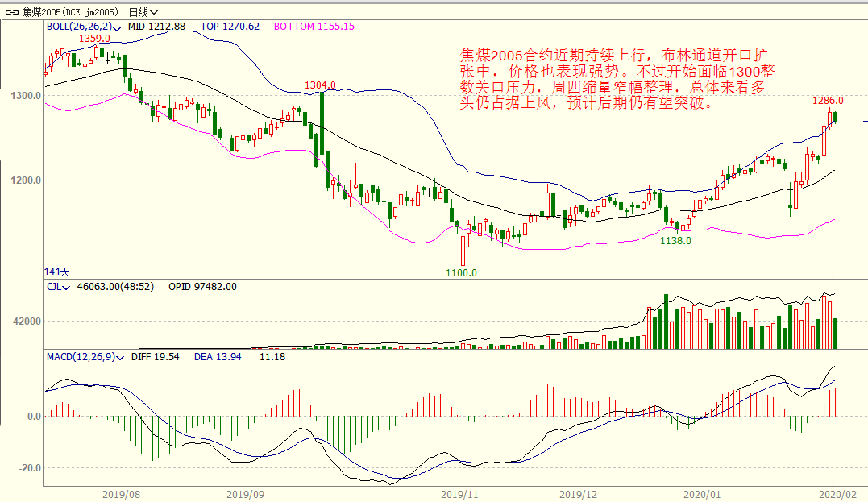
Task: Click the 141天 day count label
Action: (58, 271)
